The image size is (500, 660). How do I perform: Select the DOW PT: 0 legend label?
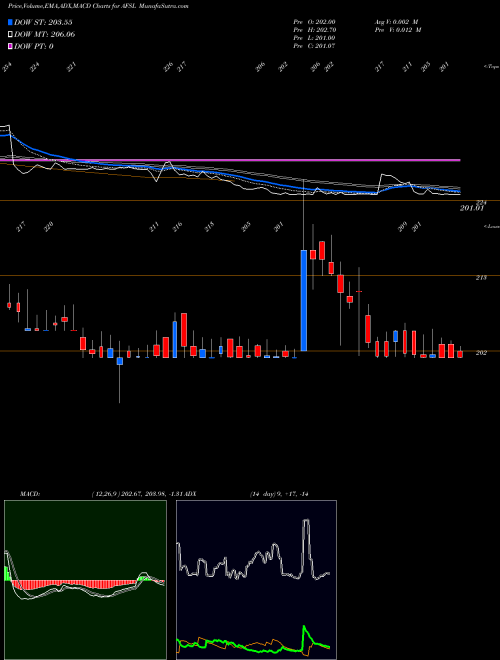[x=34, y=46]
